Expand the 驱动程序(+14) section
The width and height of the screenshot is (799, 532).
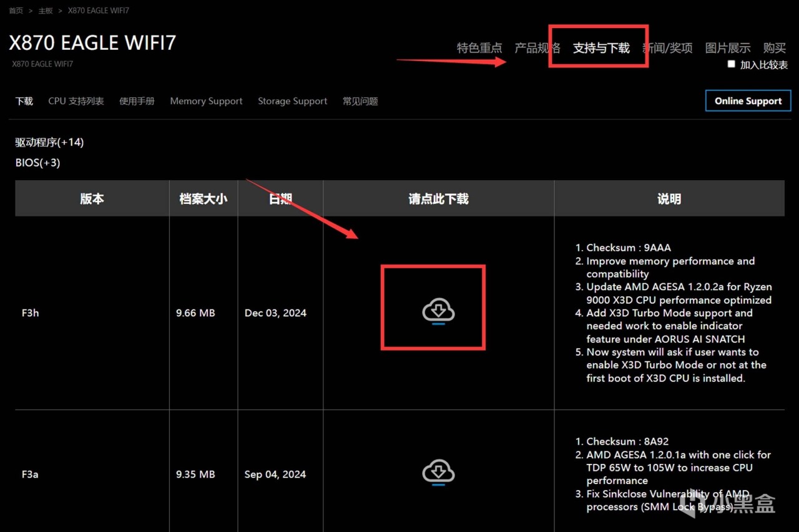tap(49, 142)
